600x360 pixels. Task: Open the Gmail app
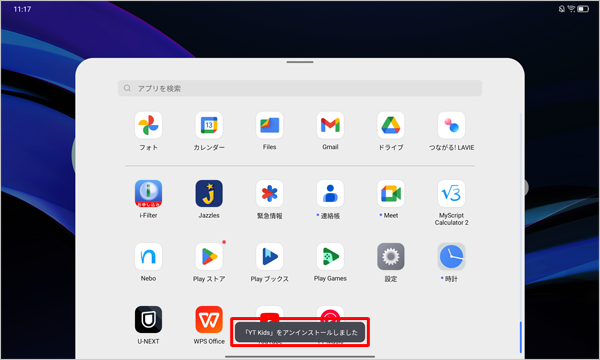[330, 125]
